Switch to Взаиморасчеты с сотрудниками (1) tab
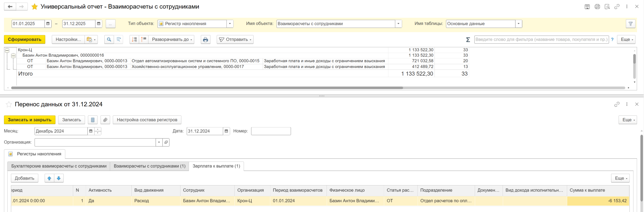Screen dimensions: 644x212 point(149,166)
